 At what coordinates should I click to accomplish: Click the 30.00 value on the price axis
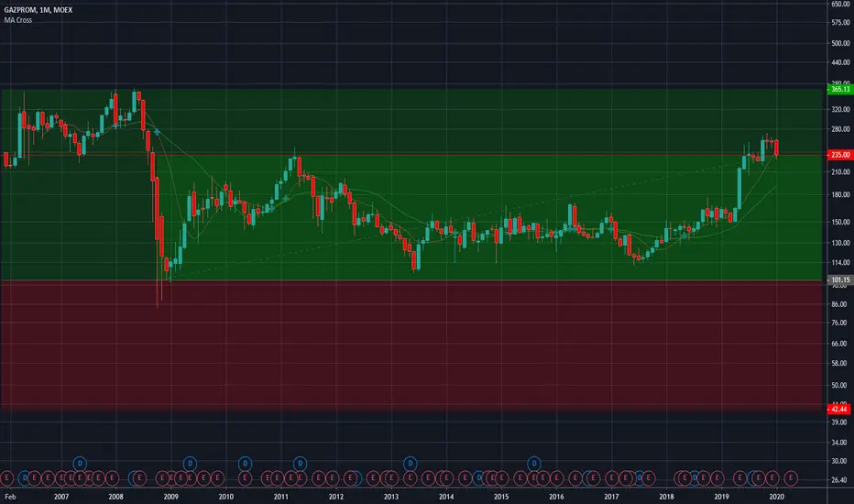(839, 460)
